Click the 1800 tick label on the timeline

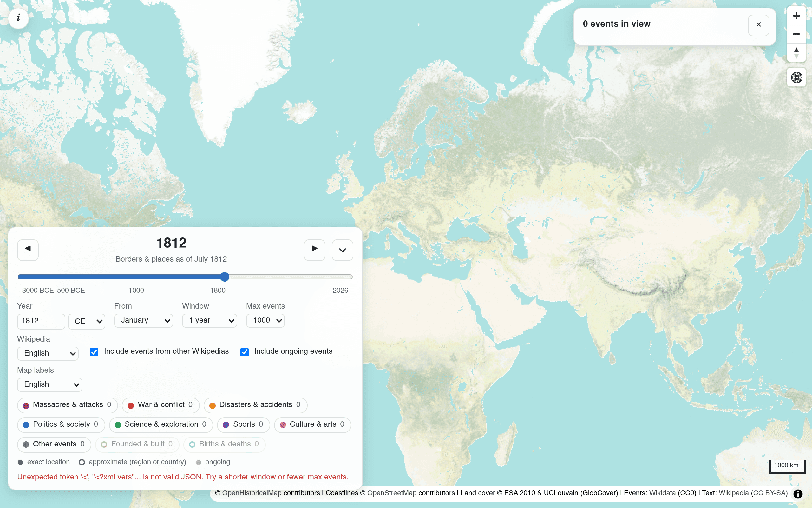(218, 290)
